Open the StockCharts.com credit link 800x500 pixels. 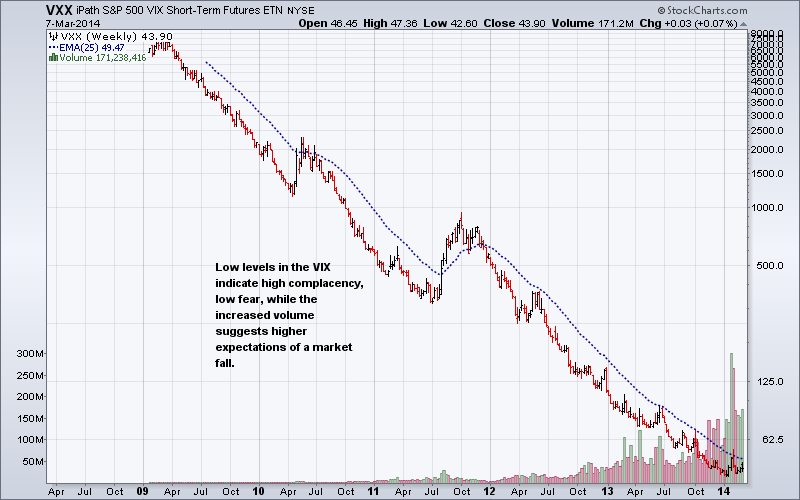pos(702,10)
